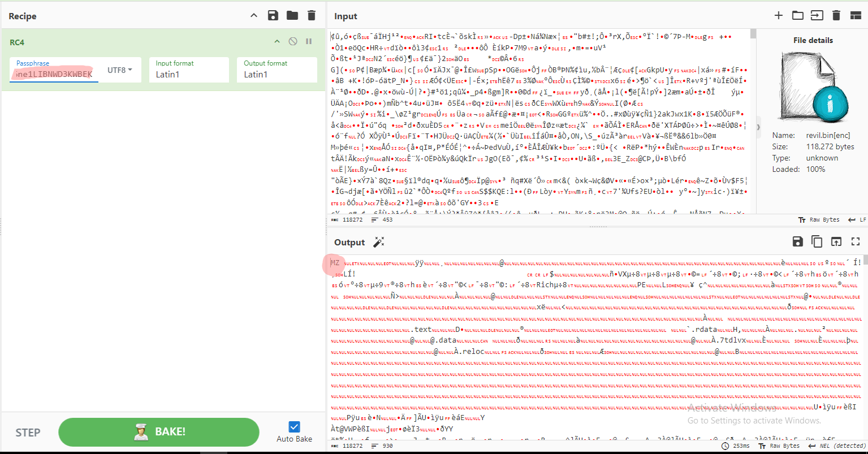868x454 pixels.
Task: Save the recipe using the disk icon
Action: (x=273, y=16)
